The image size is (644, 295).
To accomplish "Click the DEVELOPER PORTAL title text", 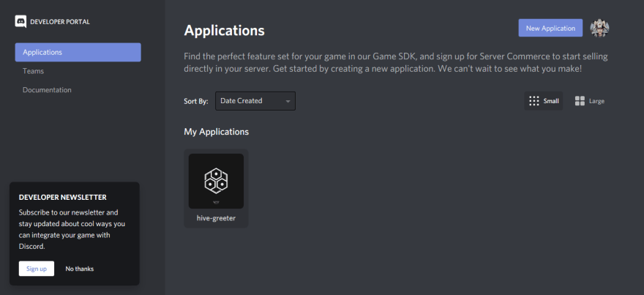I will tap(60, 22).
